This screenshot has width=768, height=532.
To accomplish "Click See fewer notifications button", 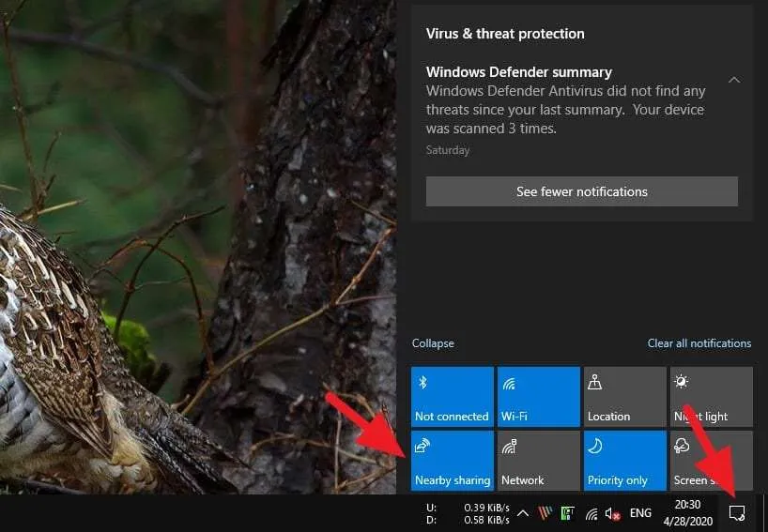I will pyautogui.click(x=582, y=191).
